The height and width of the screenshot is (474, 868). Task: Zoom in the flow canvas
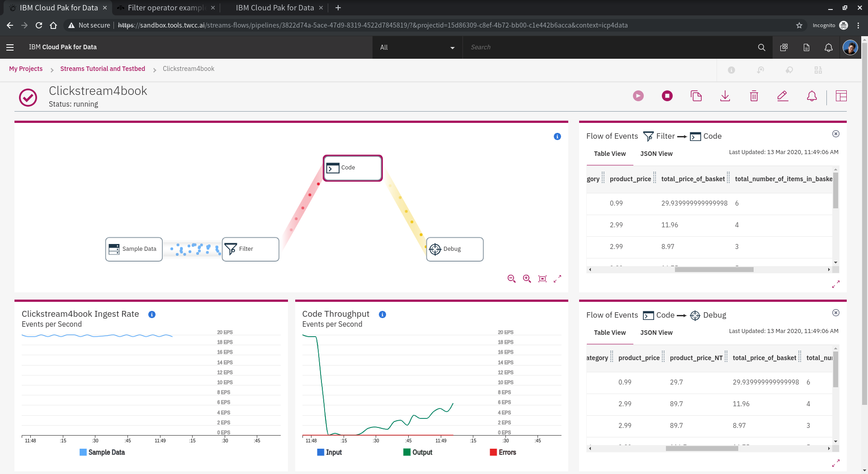[527, 279]
